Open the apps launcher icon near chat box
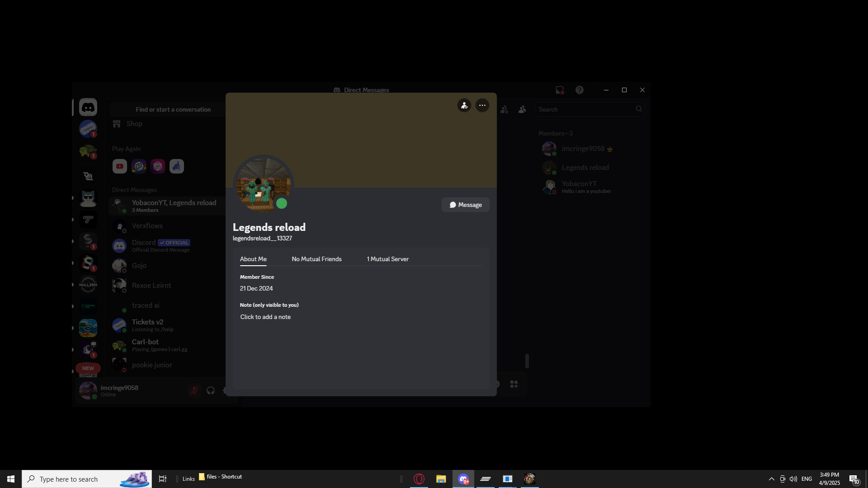 (x=514, y=384)
